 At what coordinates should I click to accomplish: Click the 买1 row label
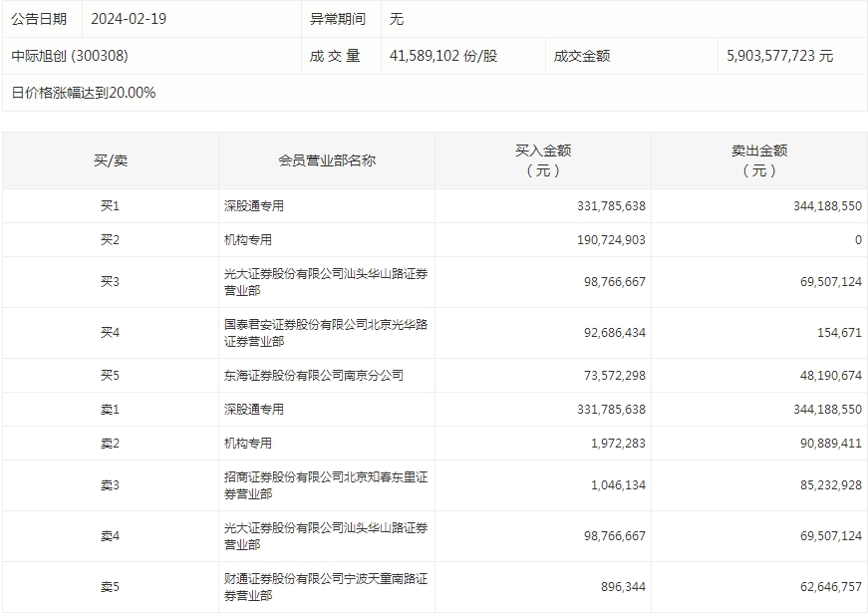click(111, 206)
